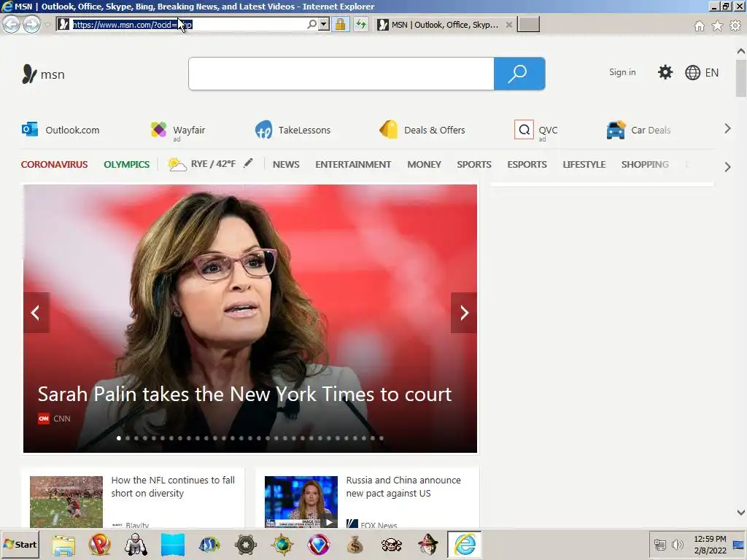Open IE Tools gear icon

[x=735, y=26]
